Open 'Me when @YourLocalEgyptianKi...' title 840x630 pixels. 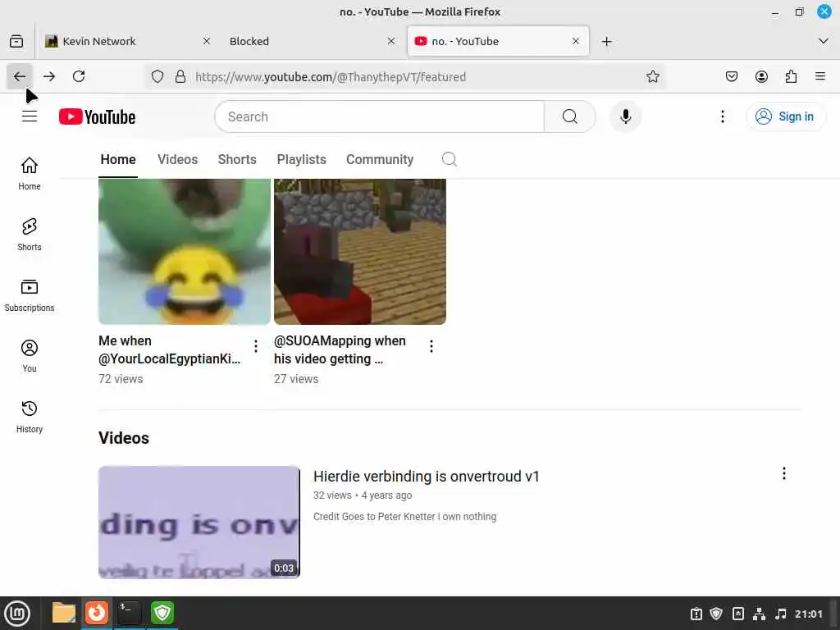(169, 349)
